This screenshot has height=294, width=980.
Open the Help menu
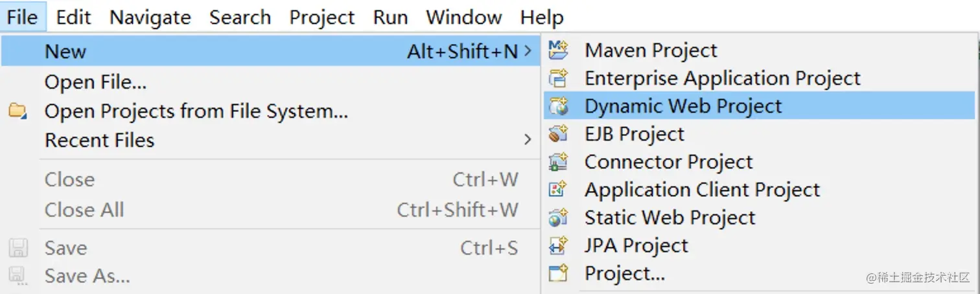coord(542,17)
